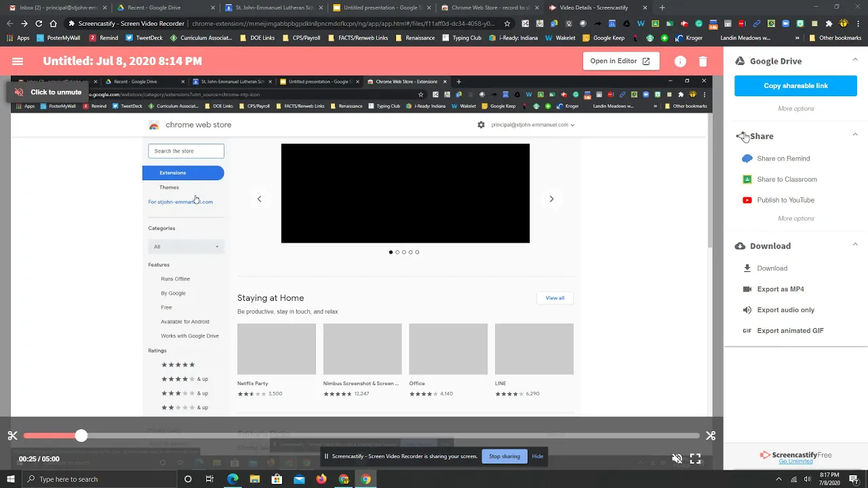868x488 pixels.
Task: Click the Export as MP4 camera icon
Action: coord(747,289)
